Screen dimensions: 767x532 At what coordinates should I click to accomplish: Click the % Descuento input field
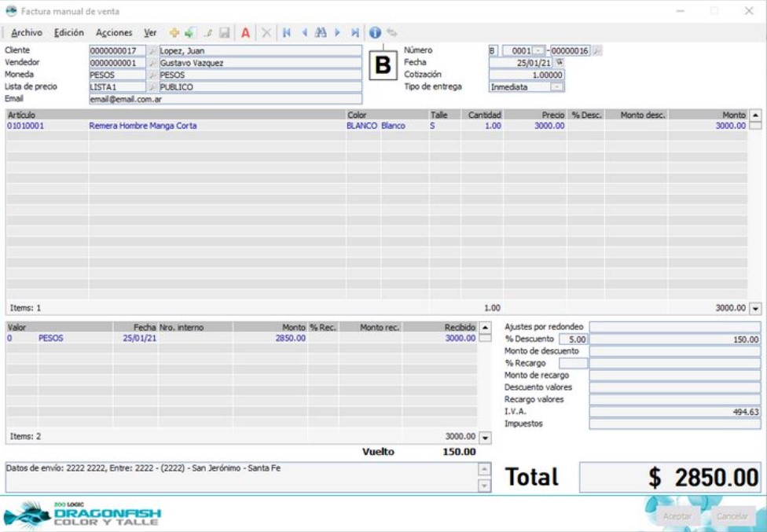[x=573, y=339]
